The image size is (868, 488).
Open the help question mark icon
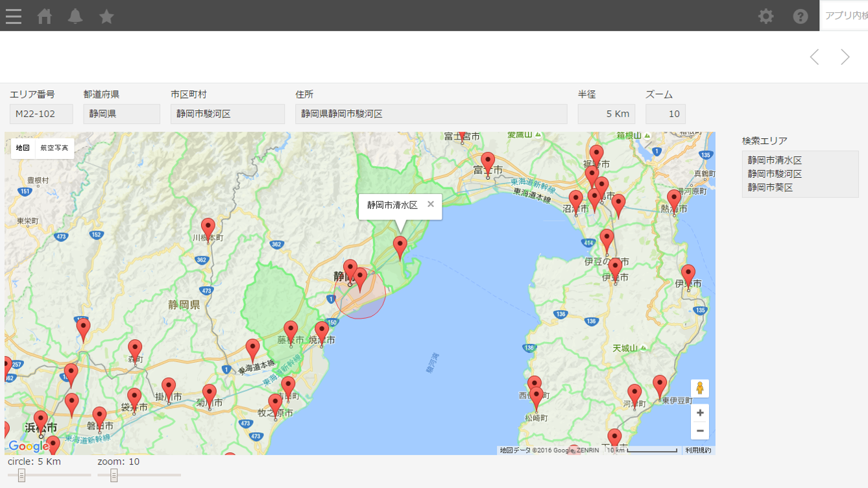[x=800, y=16]
